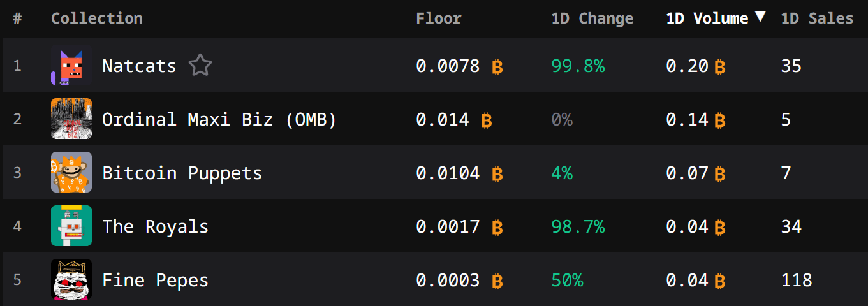Select rank number 1 in Natcats row
The width and height of the screenshot is (868, 306).
click(17, 66)
